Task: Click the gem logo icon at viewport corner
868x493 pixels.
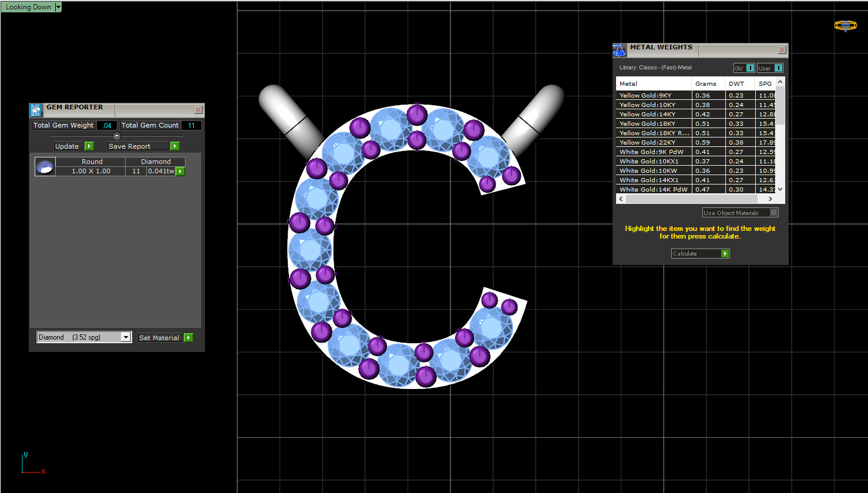Action: click(846, 25)
